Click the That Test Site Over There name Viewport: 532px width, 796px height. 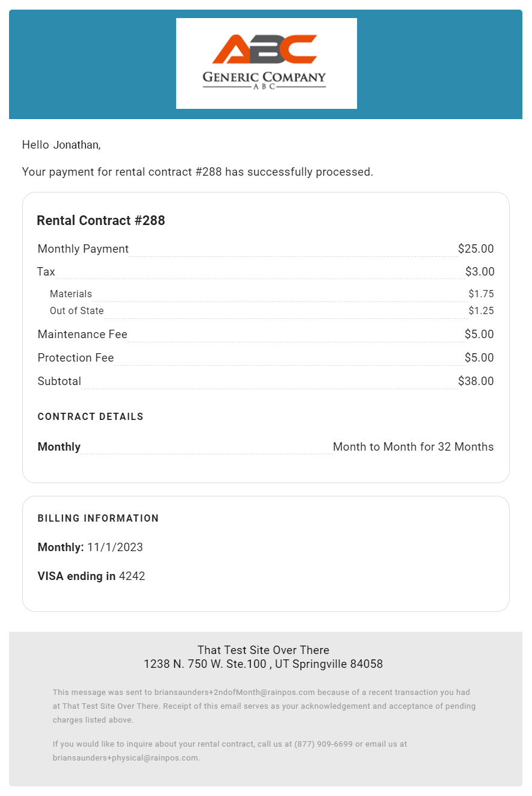click(263, 650)
